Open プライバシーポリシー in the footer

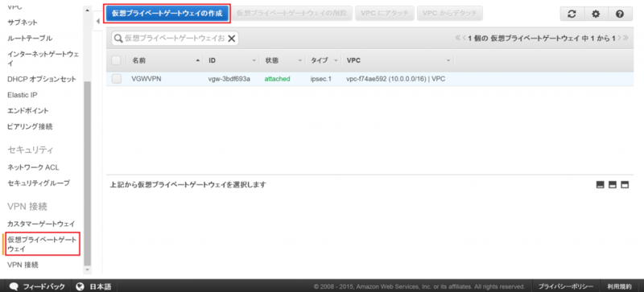point(566,286)
